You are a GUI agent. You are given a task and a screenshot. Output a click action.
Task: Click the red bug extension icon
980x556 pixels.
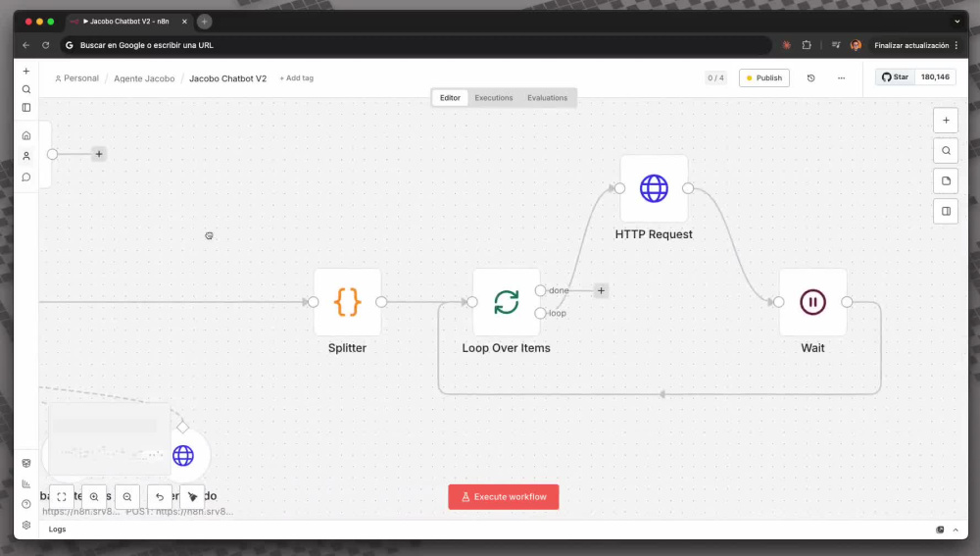(786, 45)
